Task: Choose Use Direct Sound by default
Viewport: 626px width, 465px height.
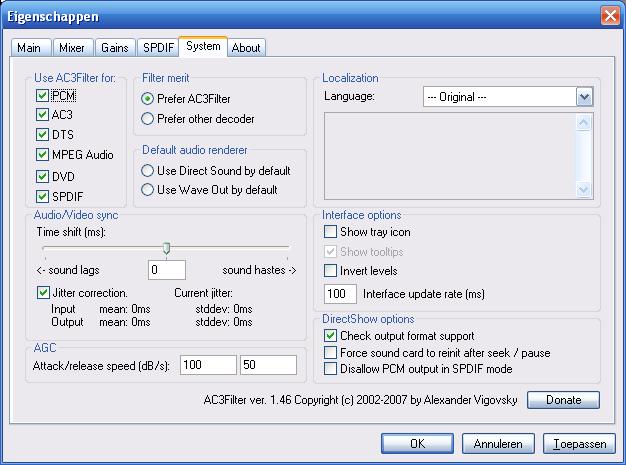Action: point(148,171)
